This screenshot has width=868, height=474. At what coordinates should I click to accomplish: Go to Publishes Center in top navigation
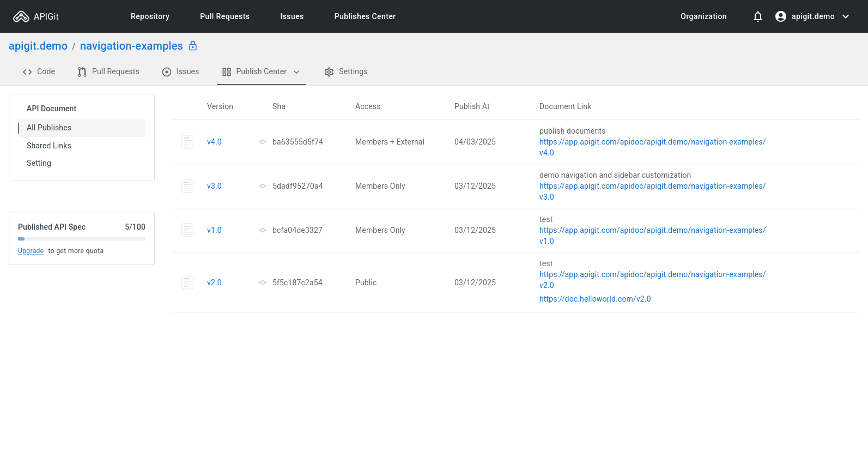[x=365, y=16]
